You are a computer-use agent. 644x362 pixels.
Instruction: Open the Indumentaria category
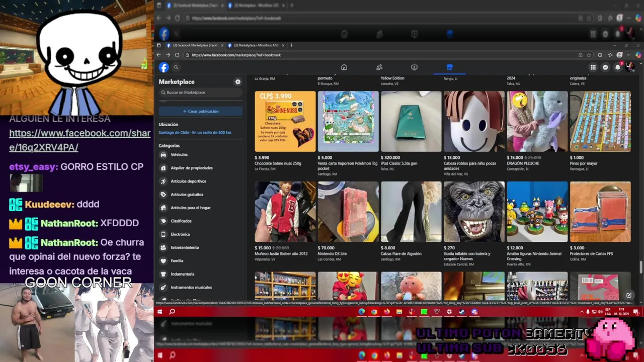182,274
